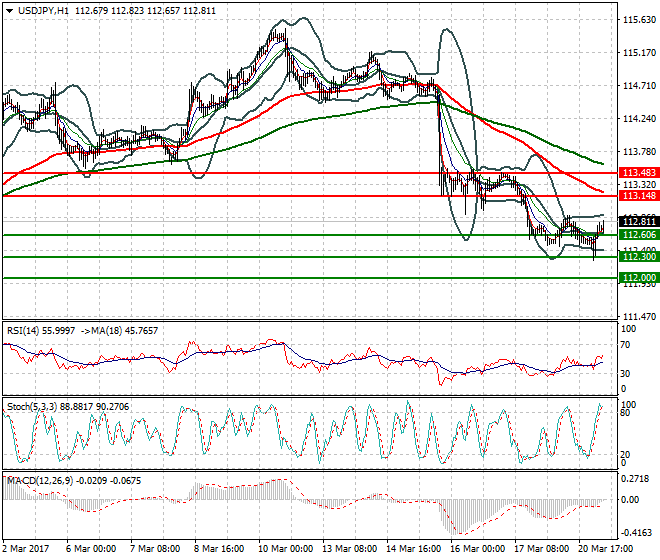Click the red 113.148 resistance price label
This screenshot has height=560, width=660.
tap(639, 196)
